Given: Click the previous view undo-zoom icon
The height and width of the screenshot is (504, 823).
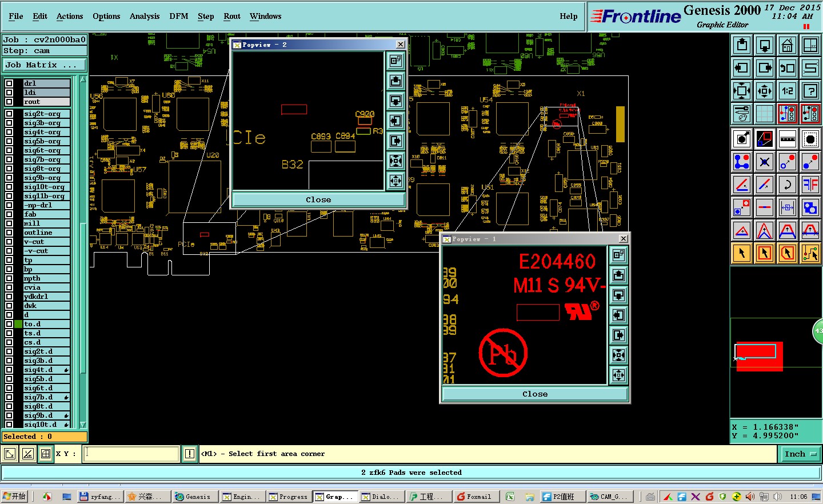Looking at the screenshot, I should pos(788,67).
